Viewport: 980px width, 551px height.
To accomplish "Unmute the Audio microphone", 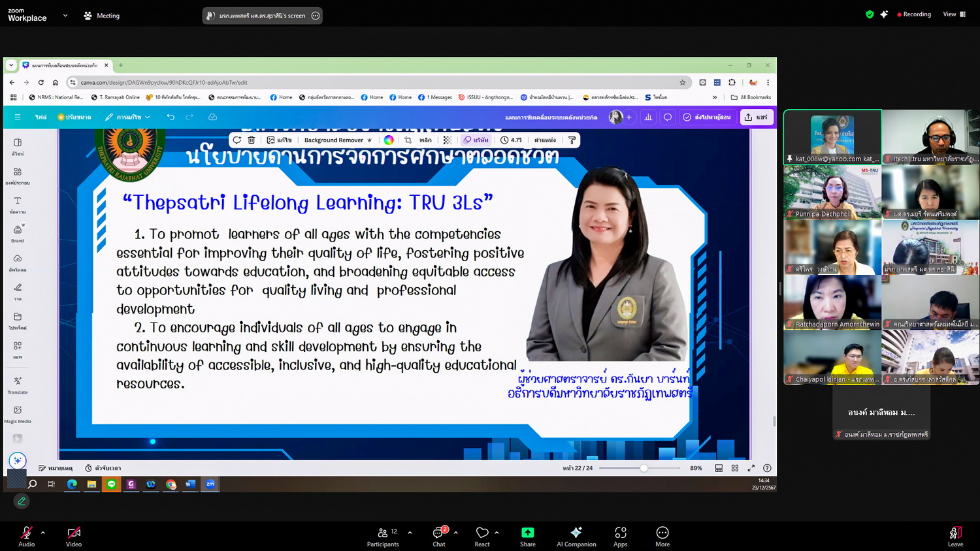I will (26, 533).
